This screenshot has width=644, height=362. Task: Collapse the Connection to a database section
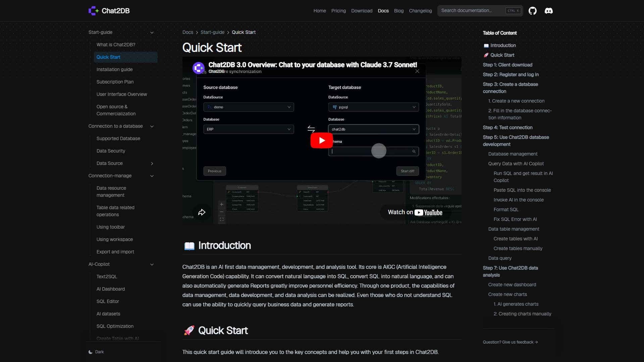152,126
